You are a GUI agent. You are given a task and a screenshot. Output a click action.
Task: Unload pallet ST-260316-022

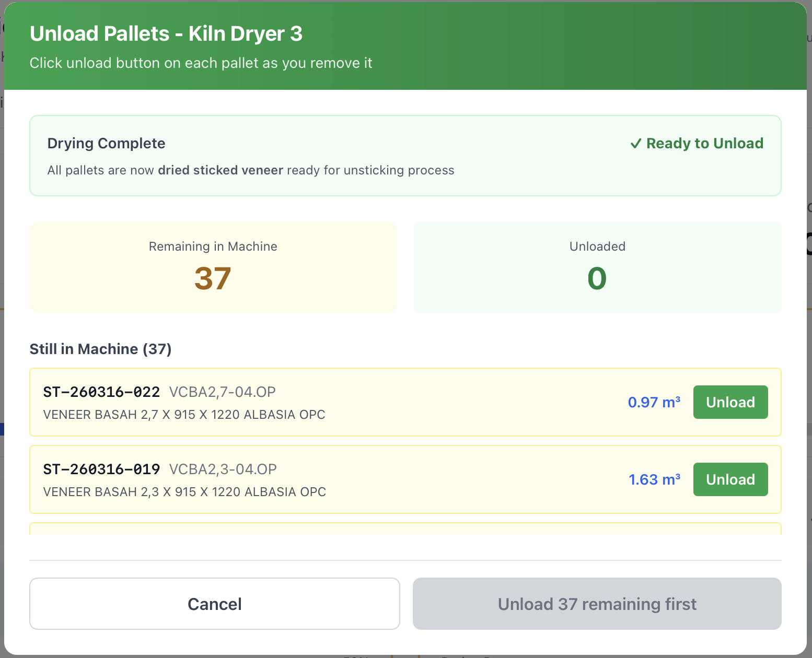[x=730, y=402]
